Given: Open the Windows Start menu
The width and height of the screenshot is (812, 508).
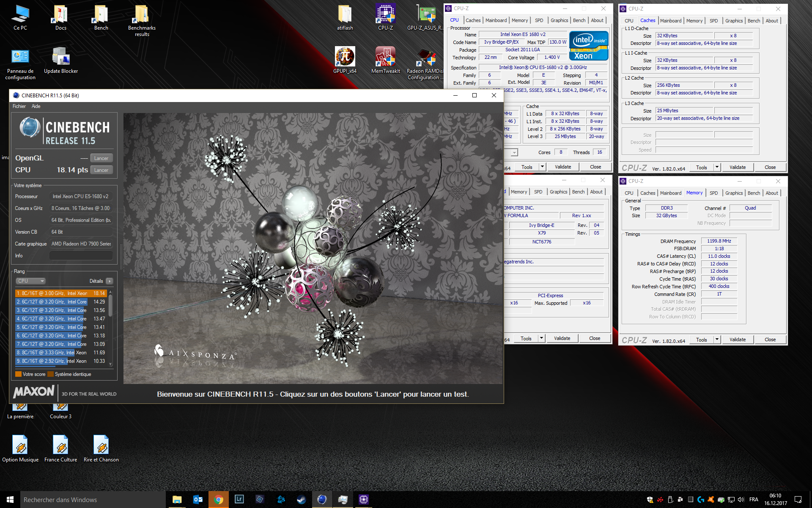Looking at the screenshot, I should 10,500.
